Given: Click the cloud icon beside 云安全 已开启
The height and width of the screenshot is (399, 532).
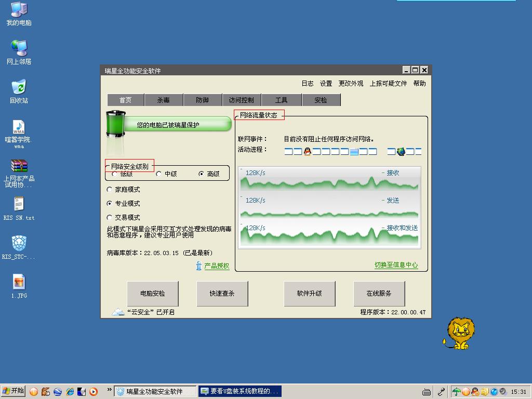Looking at the screenshot, I should [118, 312].
